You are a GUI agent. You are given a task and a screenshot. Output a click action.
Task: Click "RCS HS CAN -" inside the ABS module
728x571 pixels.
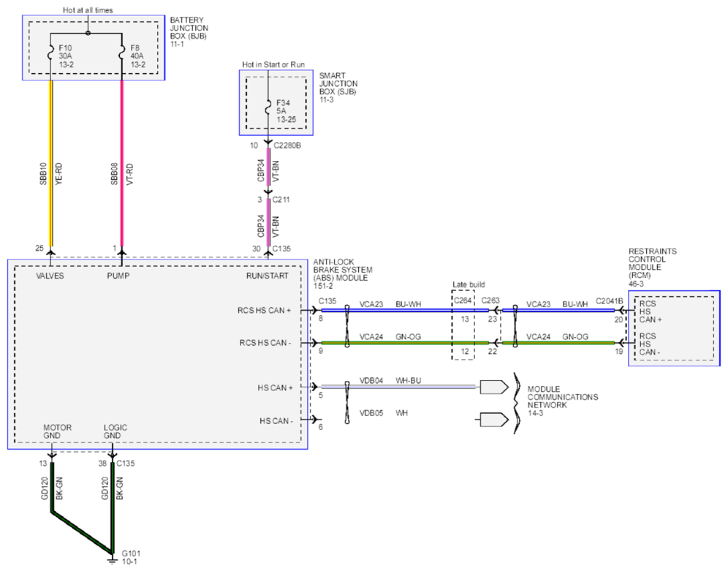click(x=265, y=343)
